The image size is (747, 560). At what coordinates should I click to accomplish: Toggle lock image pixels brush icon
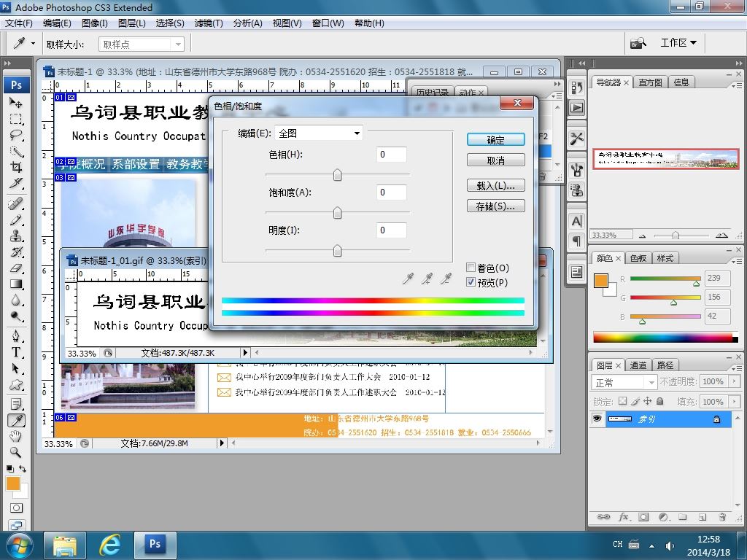635,401
